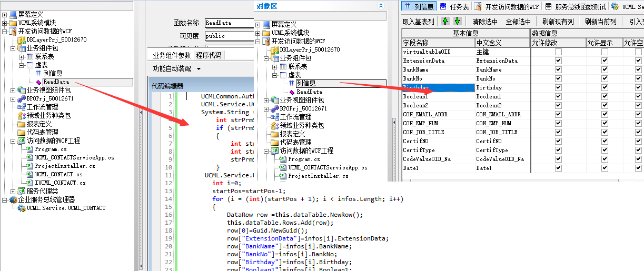Uncheck 允许修改 for the ExtensionData row
This screenshot has width=644, height=271.
[558, 61]
